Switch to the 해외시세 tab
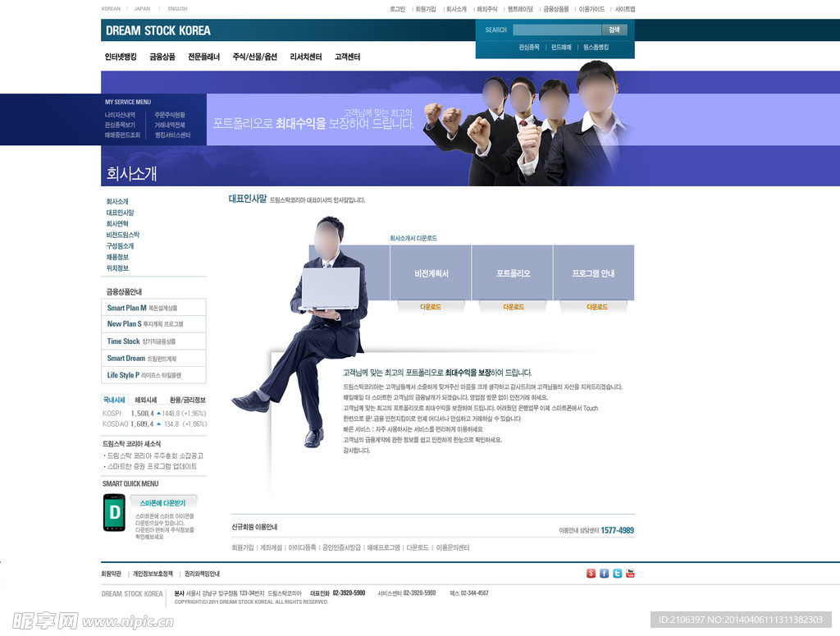The height and width of the screenshot is (636, 840). pyautogui.click(x=146, y=400)
